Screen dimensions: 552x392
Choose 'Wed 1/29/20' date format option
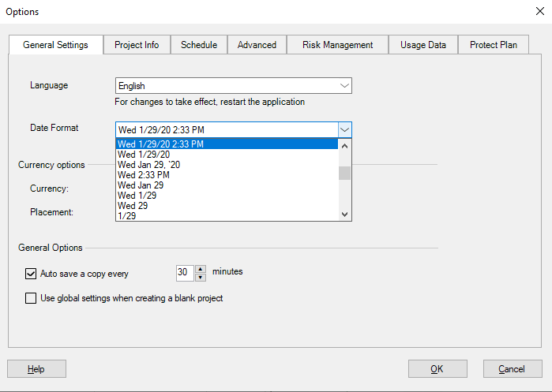click(144, 155)
